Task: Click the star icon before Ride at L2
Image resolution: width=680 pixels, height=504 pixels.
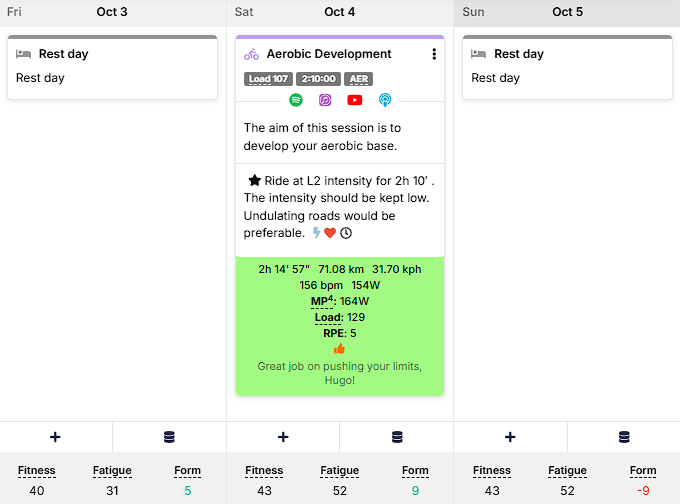Action: tap(254, 181)
